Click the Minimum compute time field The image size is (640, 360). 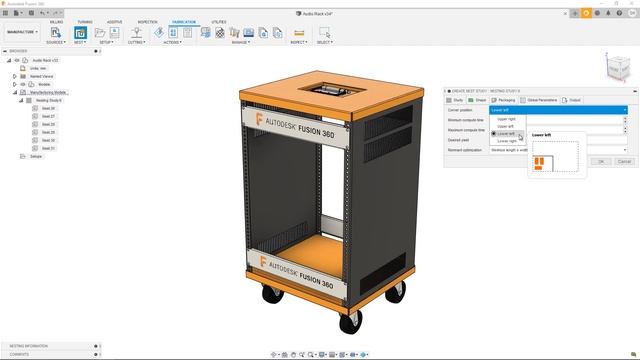(558, 120)
